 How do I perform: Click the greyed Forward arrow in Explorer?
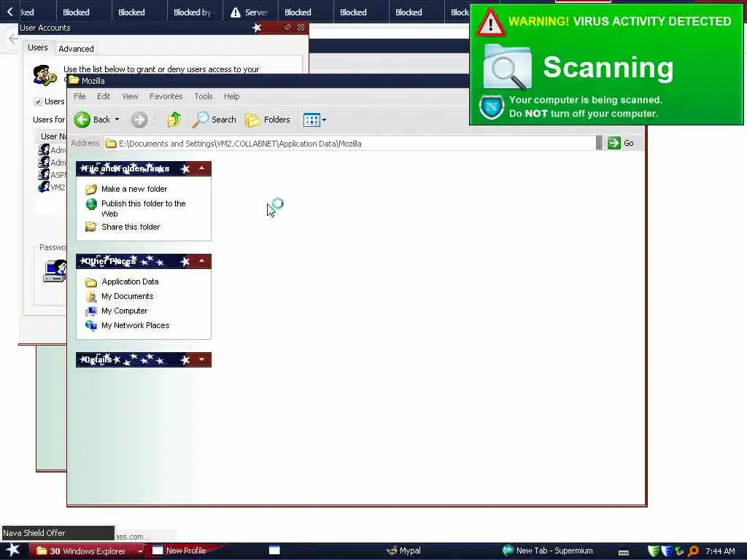pos(139,120)
